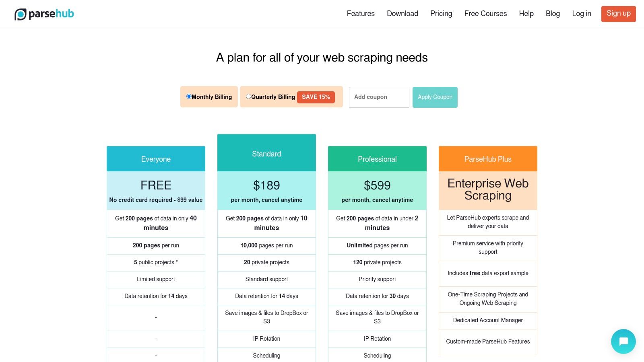Open the chat widget bubble
The image size is (644, 362).
pyautogui.click(x=623, y=341)
